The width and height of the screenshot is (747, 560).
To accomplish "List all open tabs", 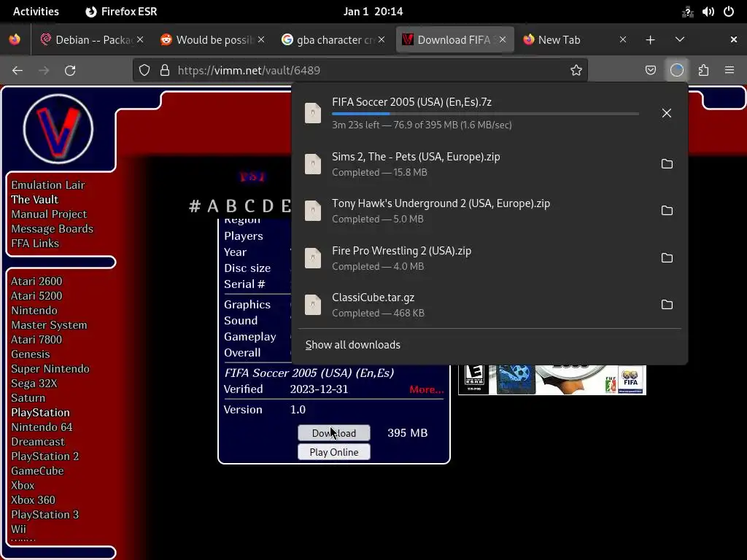I will 679,39.
